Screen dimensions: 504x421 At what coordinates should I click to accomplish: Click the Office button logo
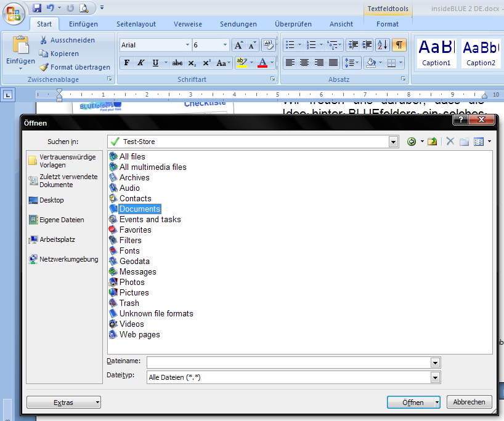point(14,14)
